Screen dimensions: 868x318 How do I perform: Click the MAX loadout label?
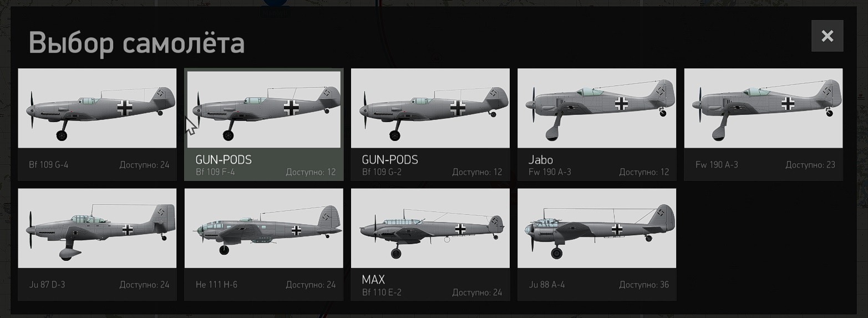pos(373,280)
